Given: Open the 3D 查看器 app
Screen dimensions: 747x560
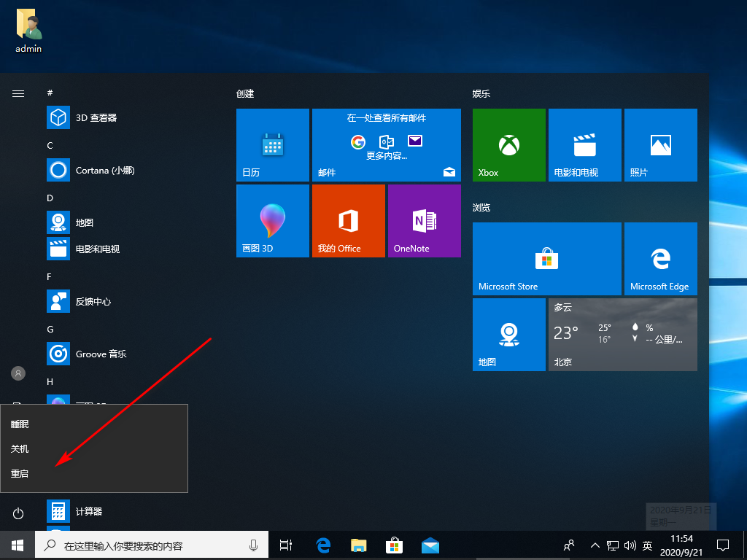Looking at the screenshot, I should (x=73, y=117).
